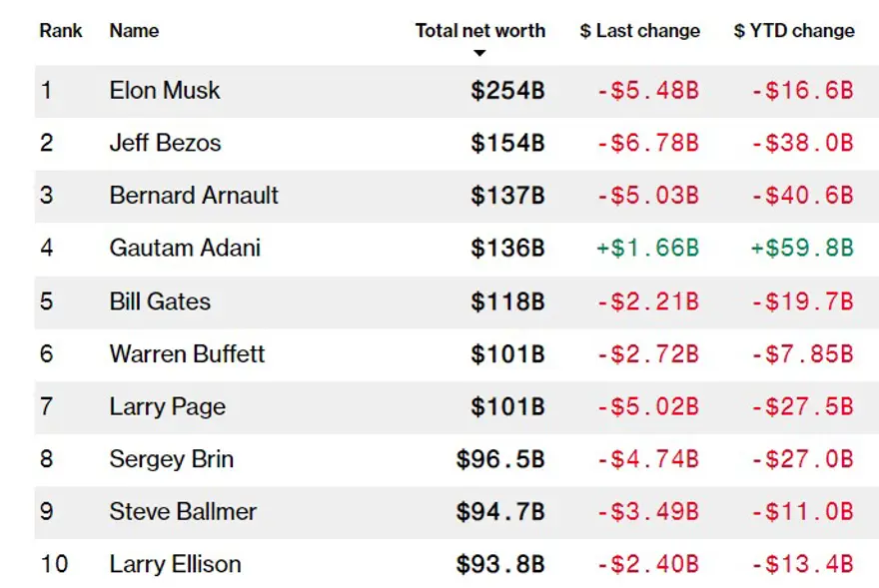Click Steve Ballmer's name
The image size is (879, 588).
[183, 512]
